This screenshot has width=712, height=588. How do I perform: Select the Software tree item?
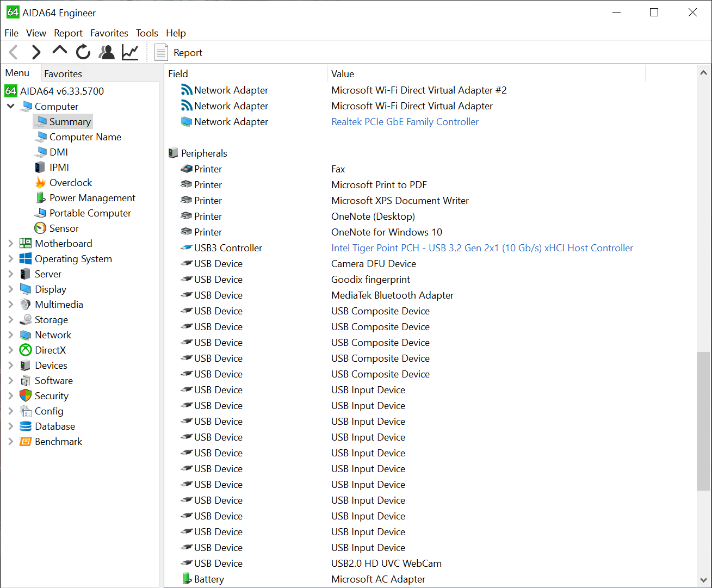[46, 381]
